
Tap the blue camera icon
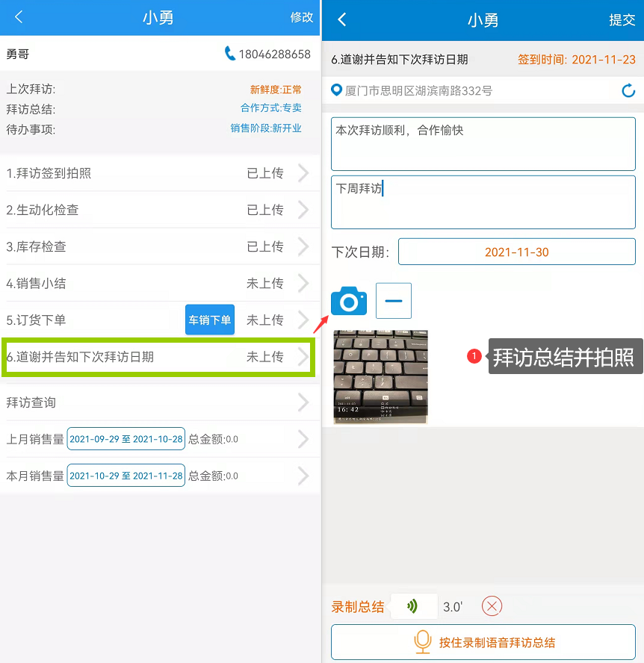(349, 301)
